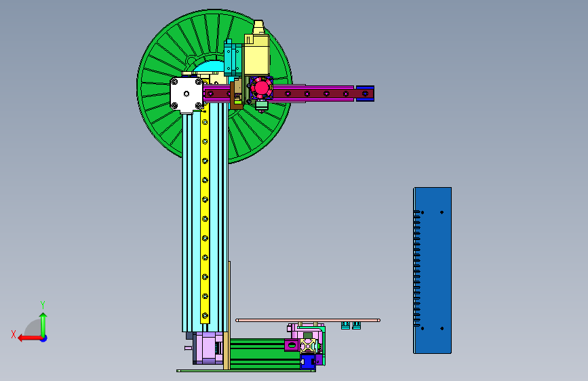
Task: Click the blue Z axis dot on the triad
Action: point(44,338)
